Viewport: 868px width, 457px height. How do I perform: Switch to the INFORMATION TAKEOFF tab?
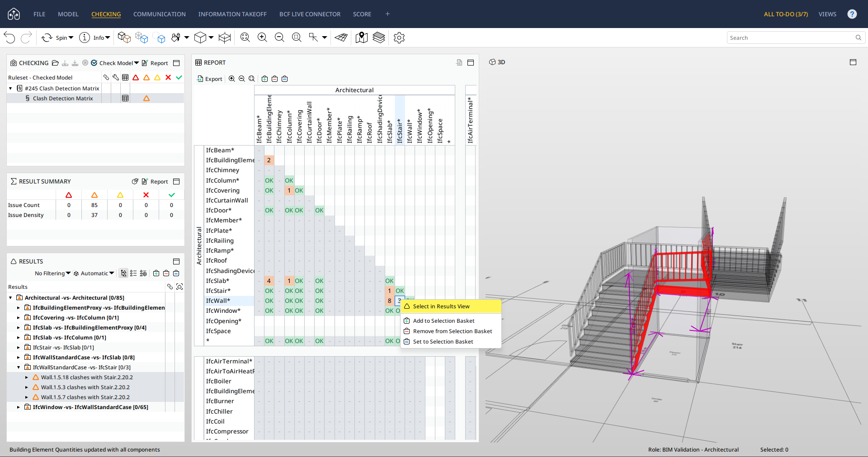point(232,14)
